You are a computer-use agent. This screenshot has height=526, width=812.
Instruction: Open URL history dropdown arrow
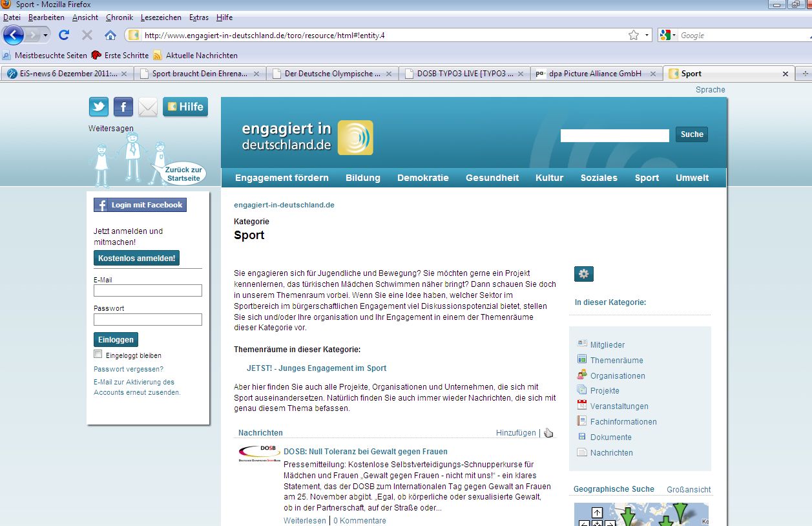(647, 36)
